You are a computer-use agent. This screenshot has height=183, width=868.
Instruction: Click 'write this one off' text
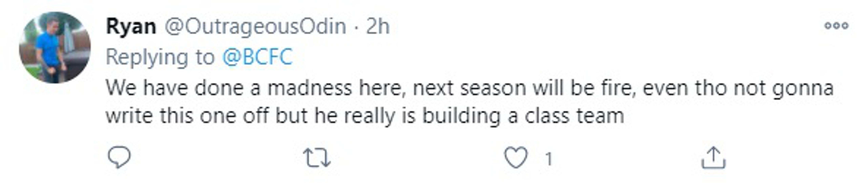tap(187, 116)
